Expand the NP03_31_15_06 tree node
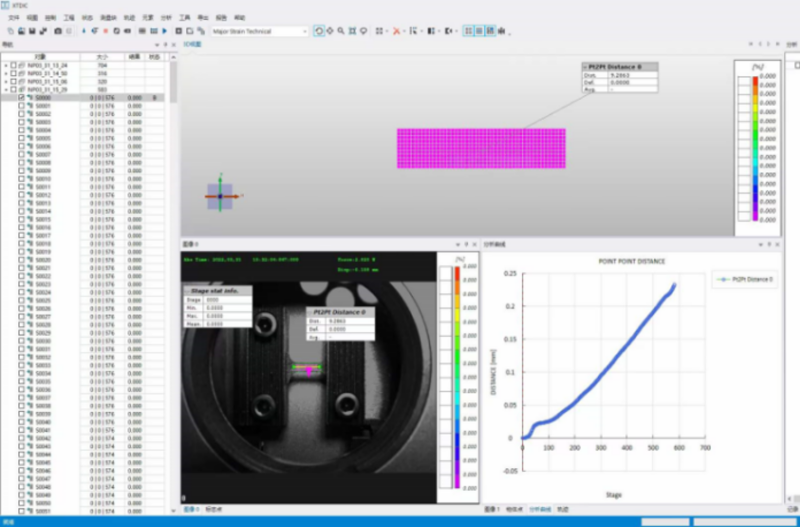Screen dimensions: 800x527 6,81
